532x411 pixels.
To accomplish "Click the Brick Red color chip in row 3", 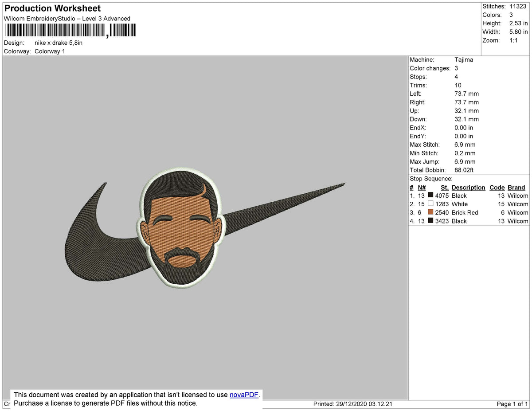I will point(430,212).
